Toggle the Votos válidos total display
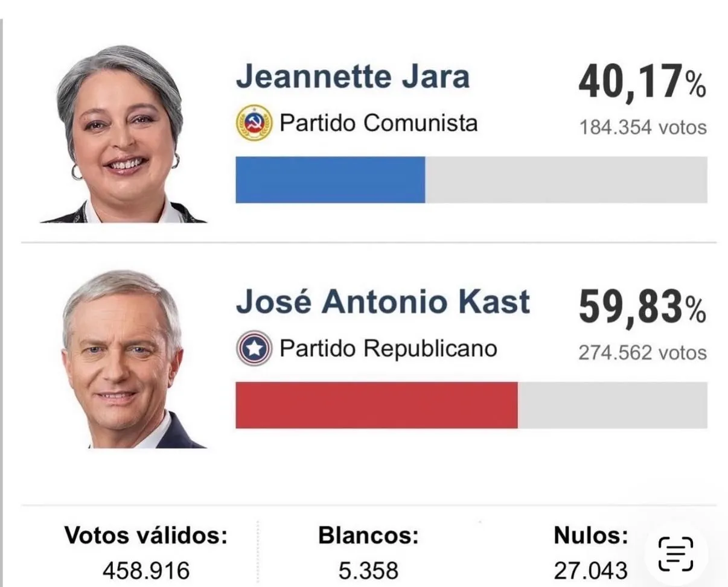Viewport: 728px width, 587px height. (147, 552)
